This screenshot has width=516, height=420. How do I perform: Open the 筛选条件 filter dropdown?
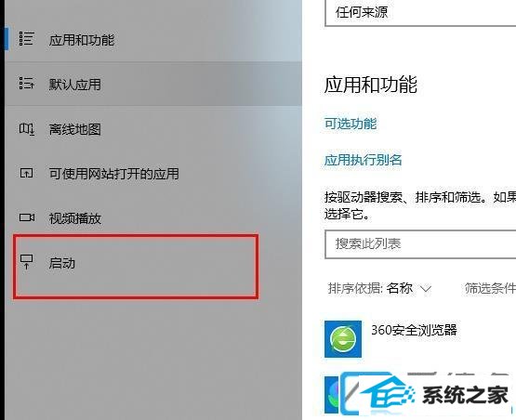(x=490, y=288)
